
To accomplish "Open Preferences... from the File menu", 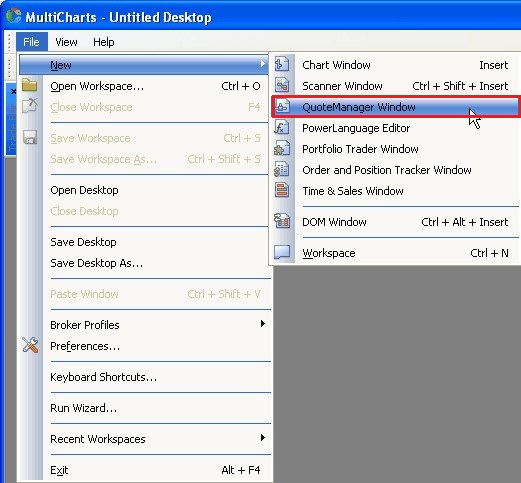I will (x=143, y=346).
